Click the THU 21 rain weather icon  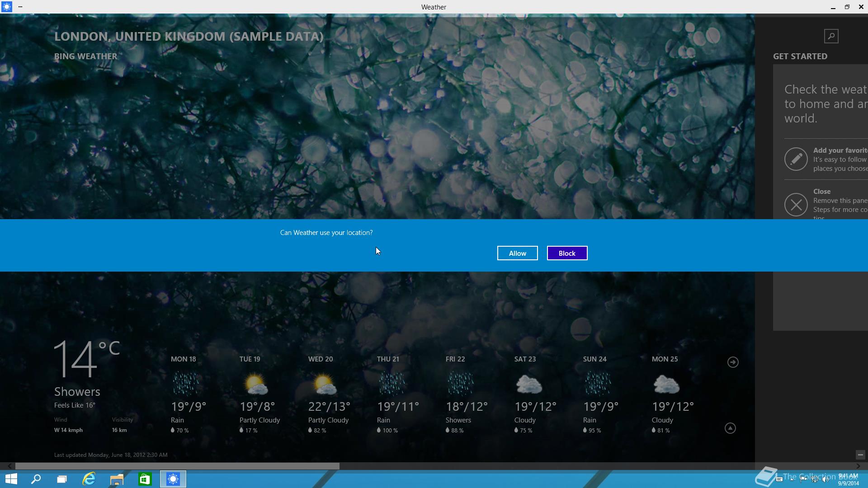click(392, 383)
